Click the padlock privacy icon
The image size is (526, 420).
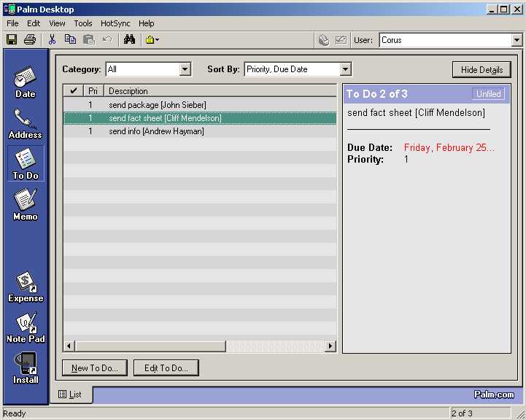[150, 40]
